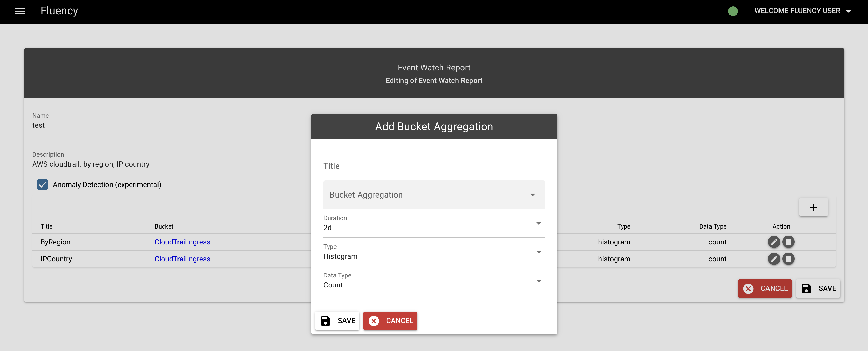Click the green status indicator dot
The width and height of the screenshot is (868, 351).
[x=733, y=11]
